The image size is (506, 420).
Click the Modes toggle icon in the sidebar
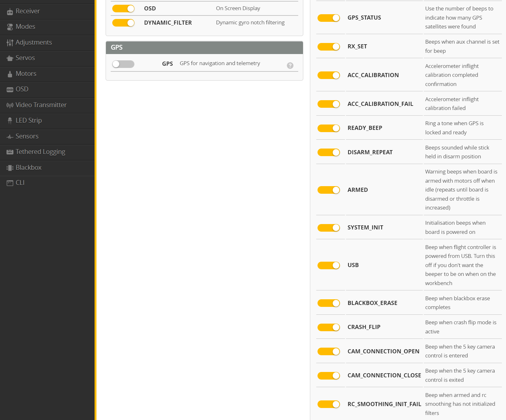coord(10,27)
